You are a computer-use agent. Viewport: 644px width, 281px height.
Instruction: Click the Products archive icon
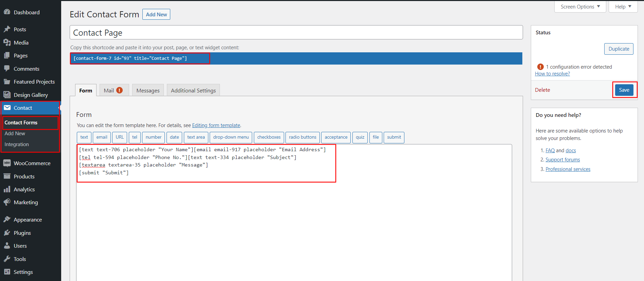(7, 176)
